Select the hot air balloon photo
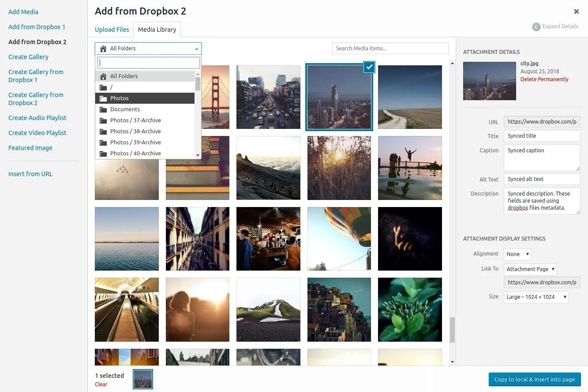Viewport: 588px width, 392px height. point(339,238)
